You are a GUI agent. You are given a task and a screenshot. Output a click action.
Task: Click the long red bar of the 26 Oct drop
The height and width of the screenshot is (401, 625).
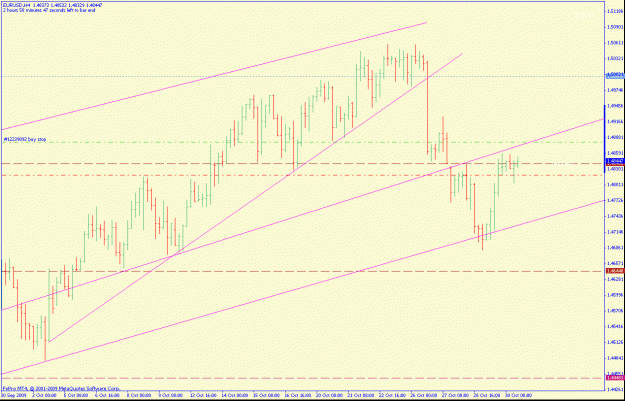(x=427, y=108)
